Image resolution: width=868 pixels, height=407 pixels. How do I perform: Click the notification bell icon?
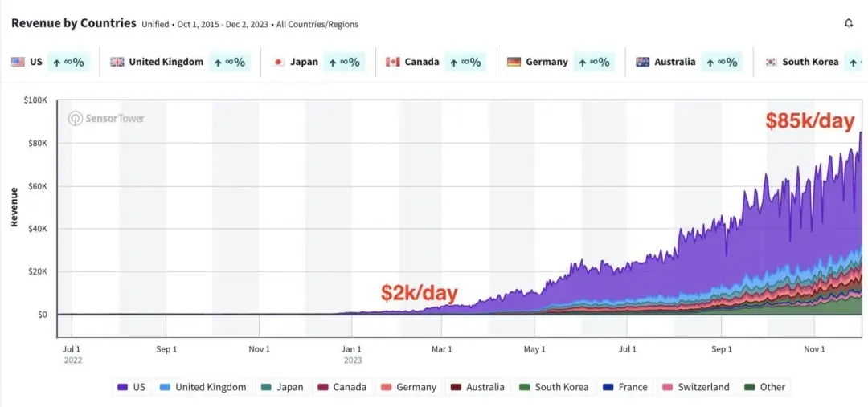[849, 23]
